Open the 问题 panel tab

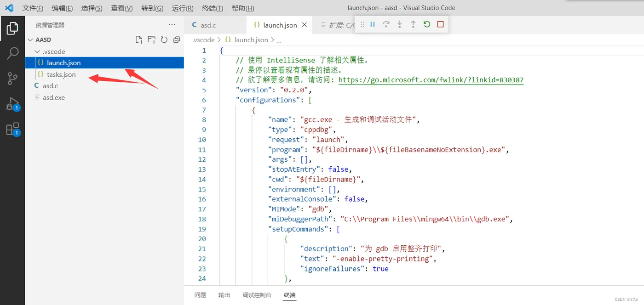(200, 295)
